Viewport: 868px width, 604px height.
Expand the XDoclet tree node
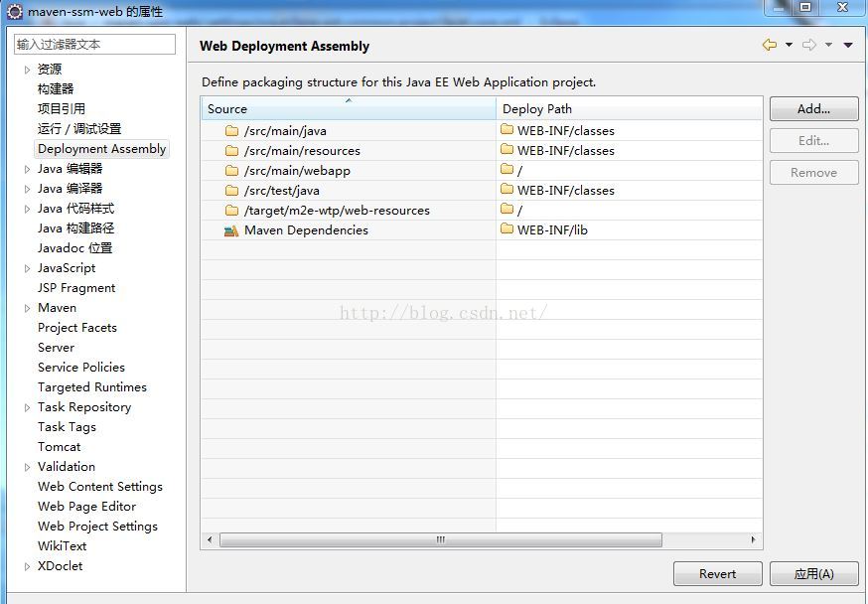(27, 567)
